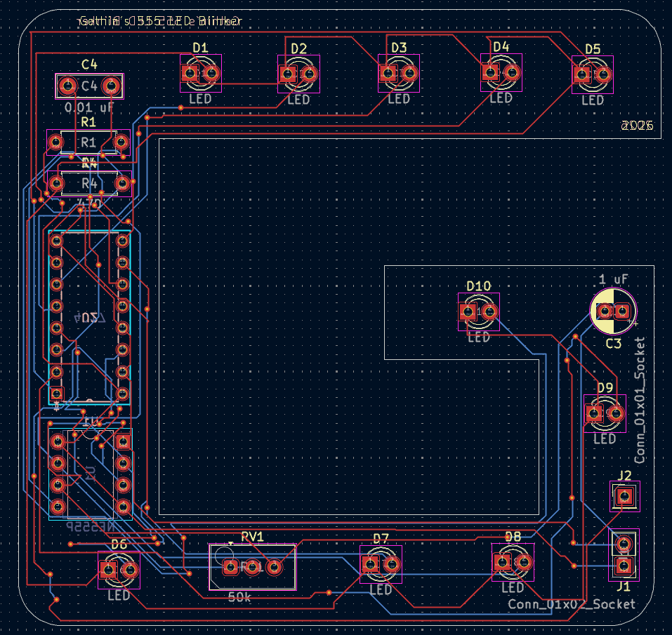Click the "LED" value under D3
Viewport: 672px width, 635px height.
click(x=399, y=99)
